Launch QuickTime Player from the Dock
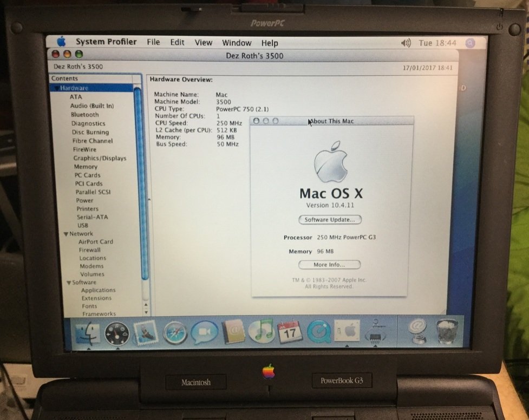Image resolution: width=529 pixels, height=420 pixels. click(x=318, y=331)
